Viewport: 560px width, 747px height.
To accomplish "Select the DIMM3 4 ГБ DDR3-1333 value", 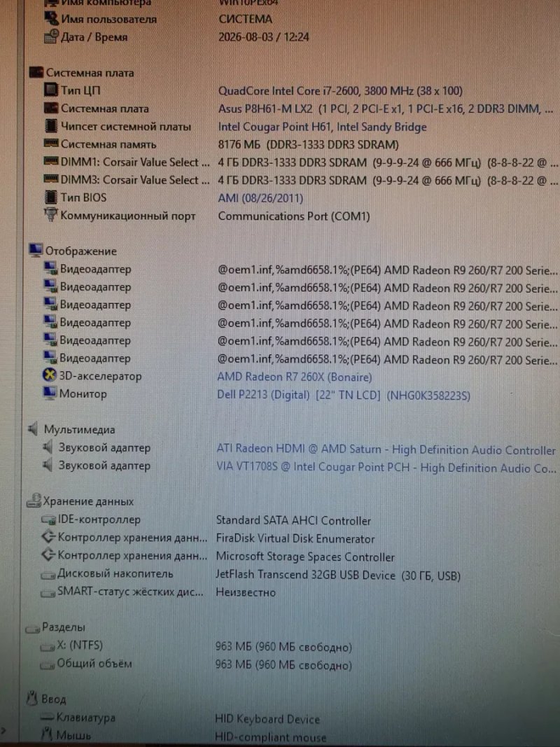I will click(x=388, y=181).
